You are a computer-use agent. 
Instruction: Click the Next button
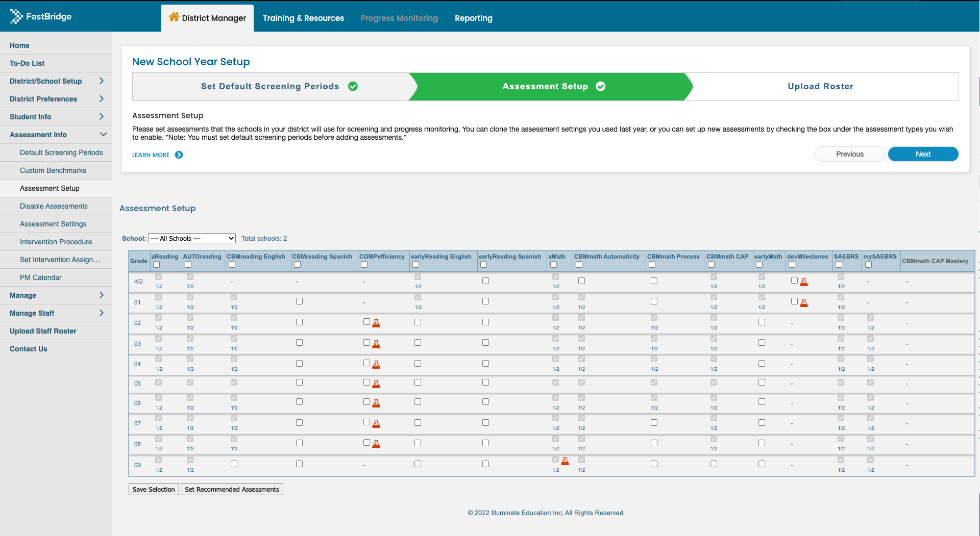(923, 154)
